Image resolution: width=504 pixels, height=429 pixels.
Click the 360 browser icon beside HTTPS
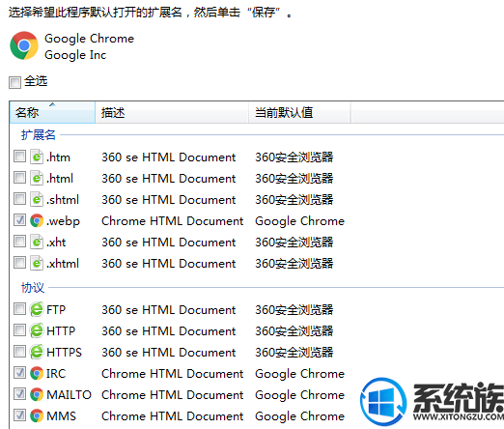pyautogui.click(x=37, y=352)
